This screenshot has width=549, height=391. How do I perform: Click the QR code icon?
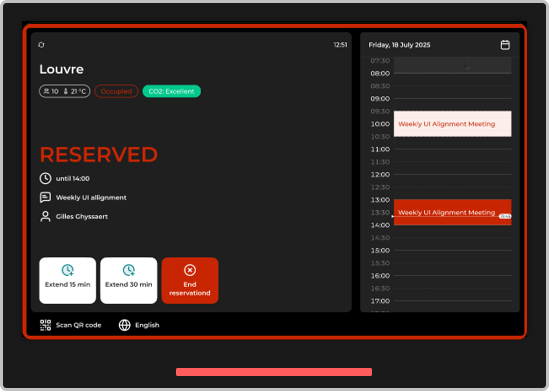tap(45, 325)
